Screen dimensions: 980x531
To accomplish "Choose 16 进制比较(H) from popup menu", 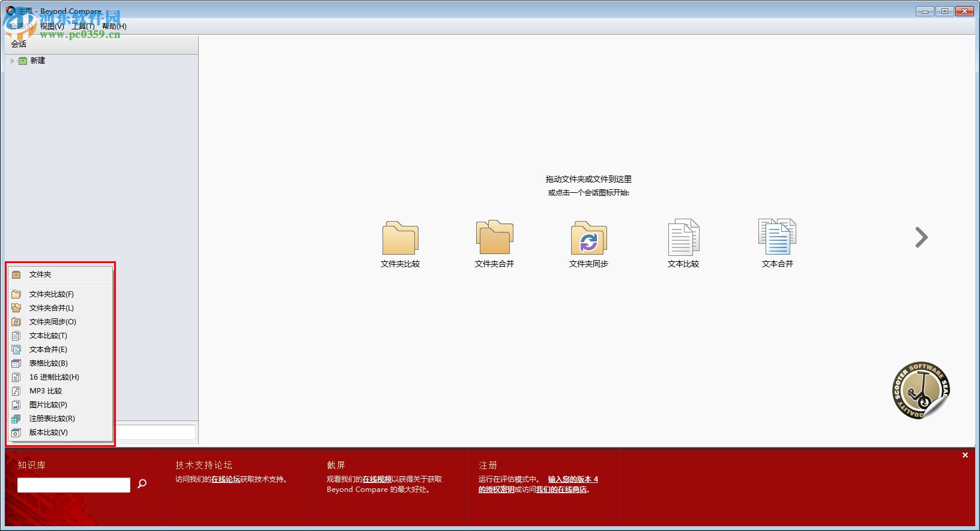I will (x=61, y=377).
